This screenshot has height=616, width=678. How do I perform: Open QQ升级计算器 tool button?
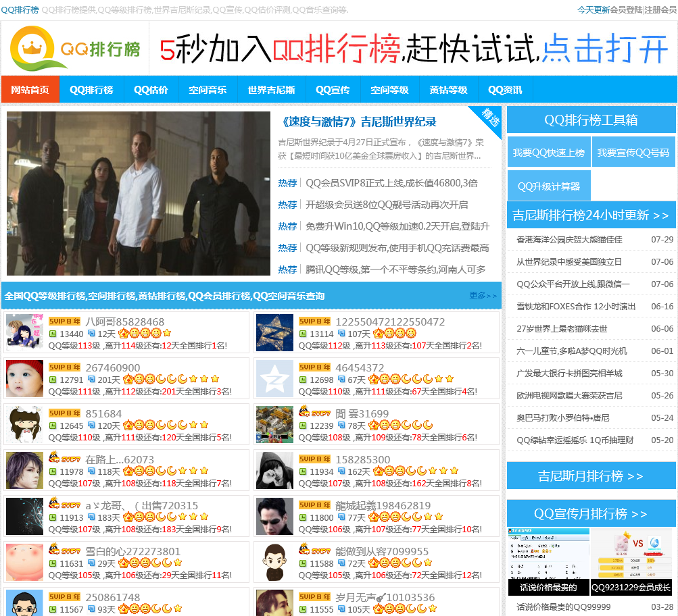pos(549,186)
